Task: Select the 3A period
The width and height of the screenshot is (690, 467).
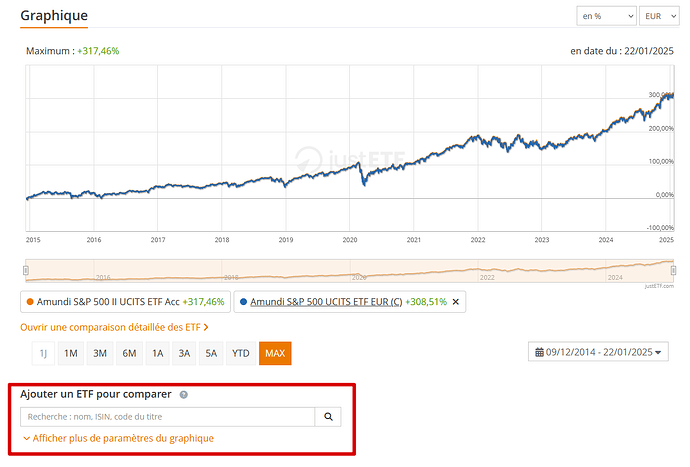Action: (184, 353)
